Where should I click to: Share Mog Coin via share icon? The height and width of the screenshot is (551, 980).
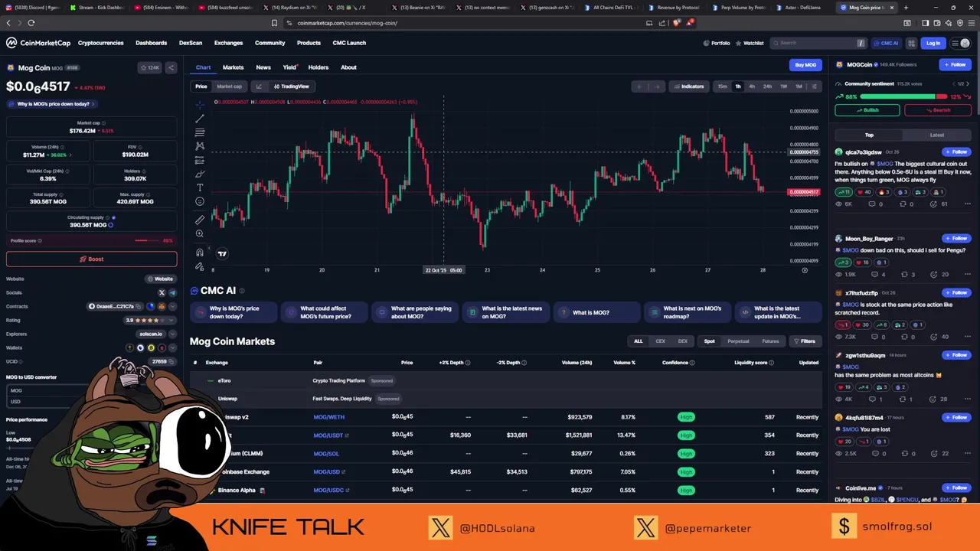point(171,68)
